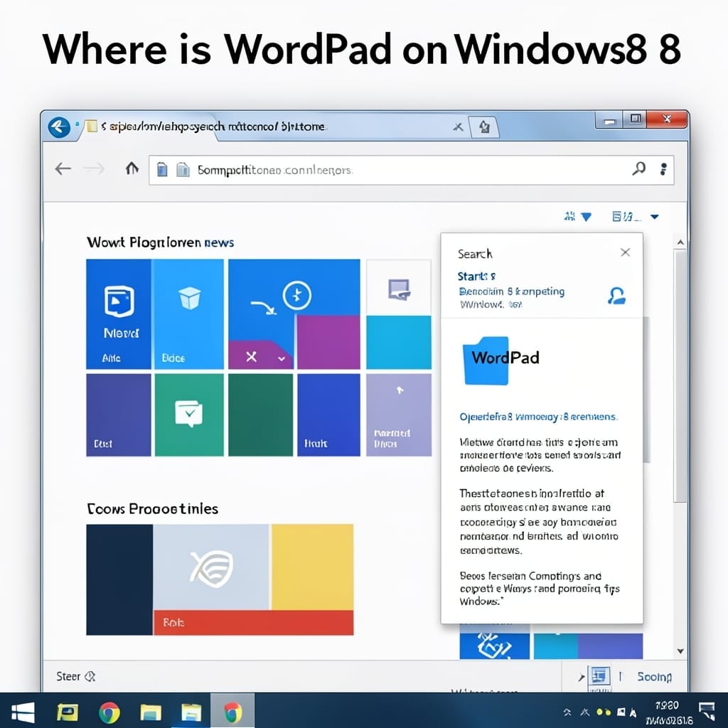Open File Explorer folder on taskbar
The image size is (728, 728).
pos(151,712)
